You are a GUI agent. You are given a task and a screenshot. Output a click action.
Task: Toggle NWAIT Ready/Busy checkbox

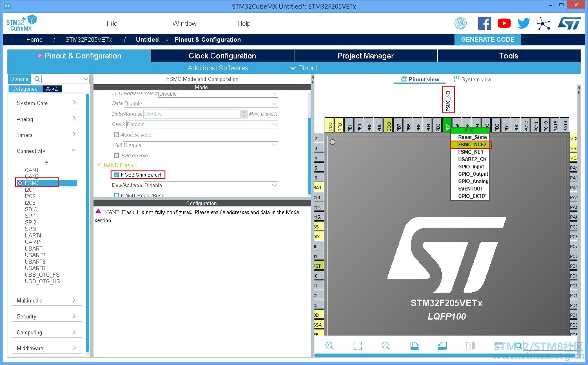116,195
